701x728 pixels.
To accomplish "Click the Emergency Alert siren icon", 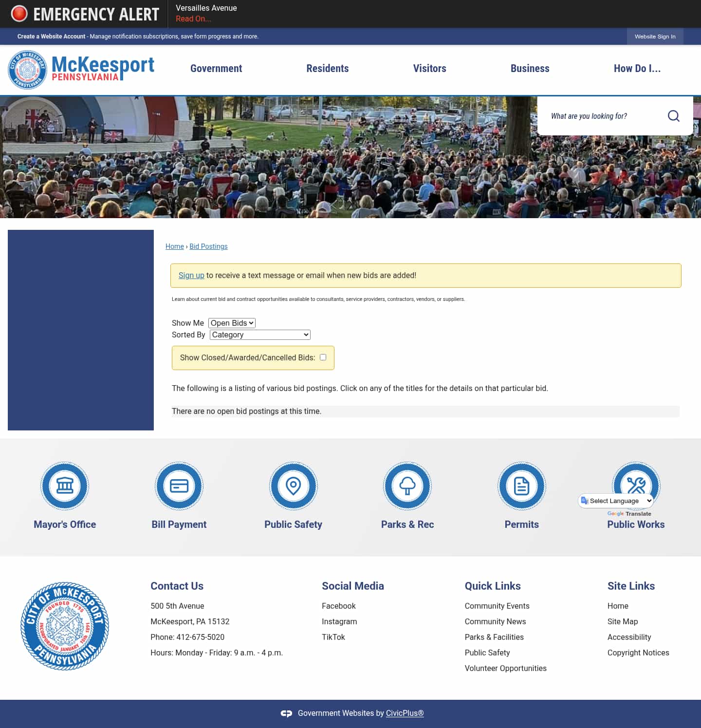I will [x=19, y=14].
